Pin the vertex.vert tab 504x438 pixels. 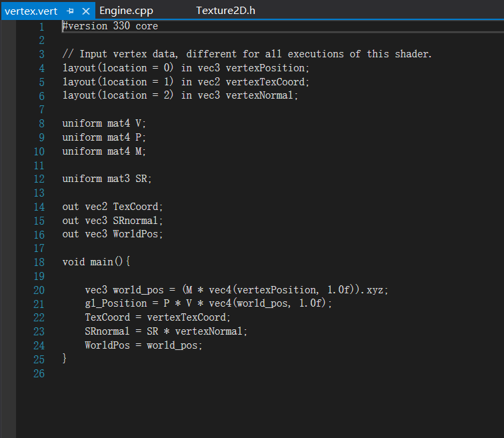tap(70, 11)
